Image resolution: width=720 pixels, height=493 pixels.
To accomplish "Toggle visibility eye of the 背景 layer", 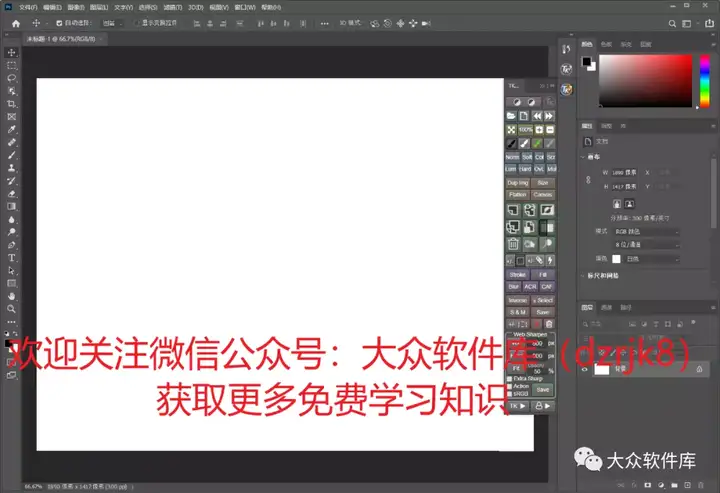I will pos(585,369).
